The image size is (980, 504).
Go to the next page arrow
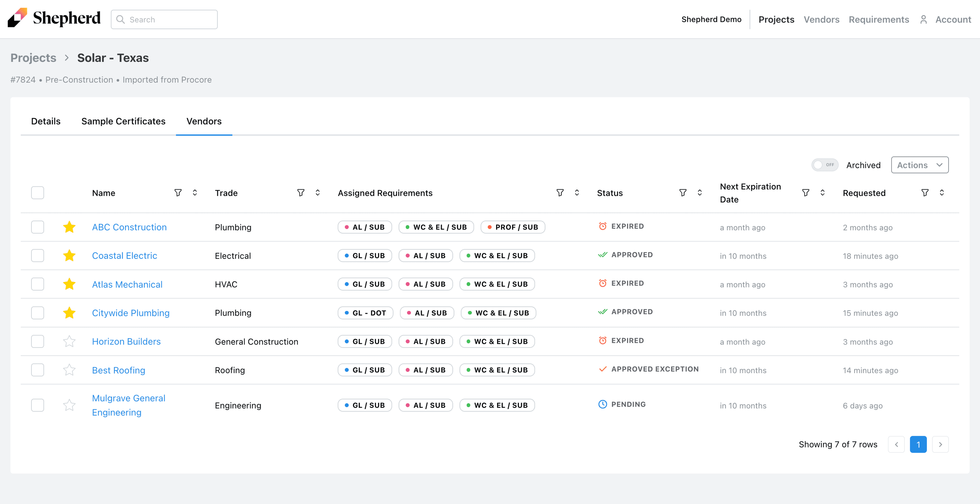coord(940,444)
